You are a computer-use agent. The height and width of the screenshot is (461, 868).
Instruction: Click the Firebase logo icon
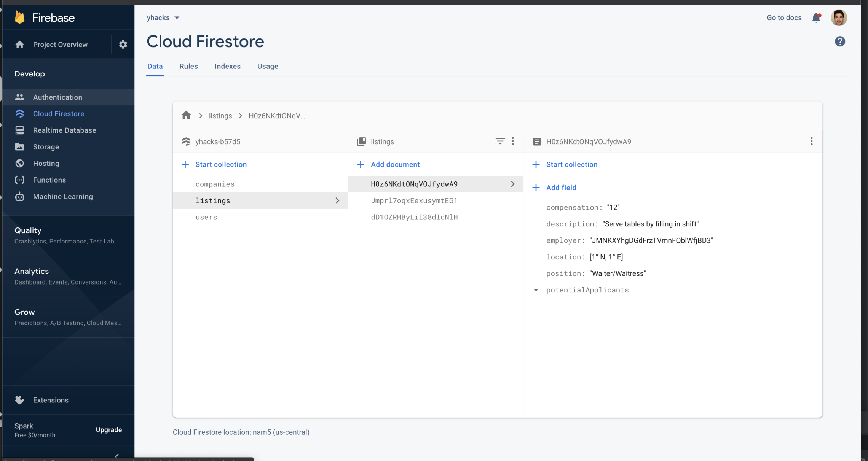point(20,17)
